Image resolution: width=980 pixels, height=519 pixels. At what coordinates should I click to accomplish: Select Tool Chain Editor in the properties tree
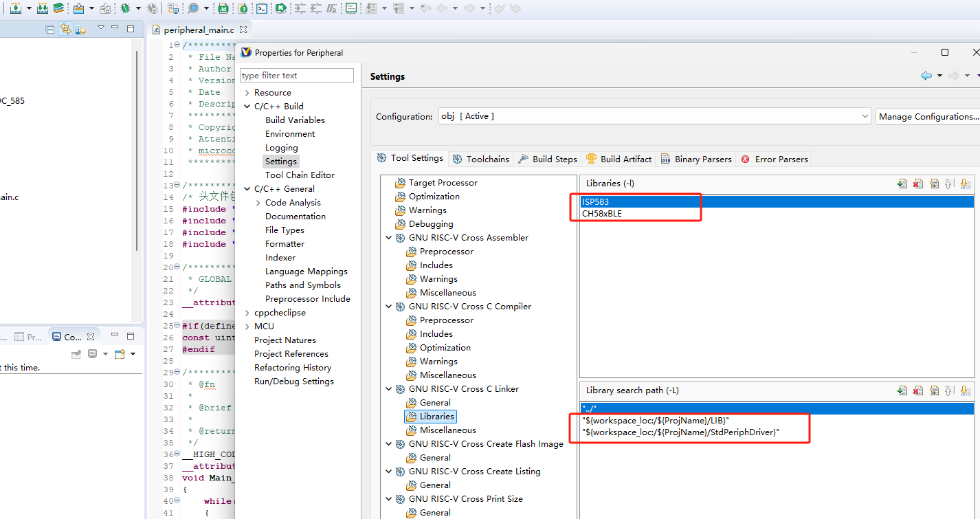(x=300, y=175)
